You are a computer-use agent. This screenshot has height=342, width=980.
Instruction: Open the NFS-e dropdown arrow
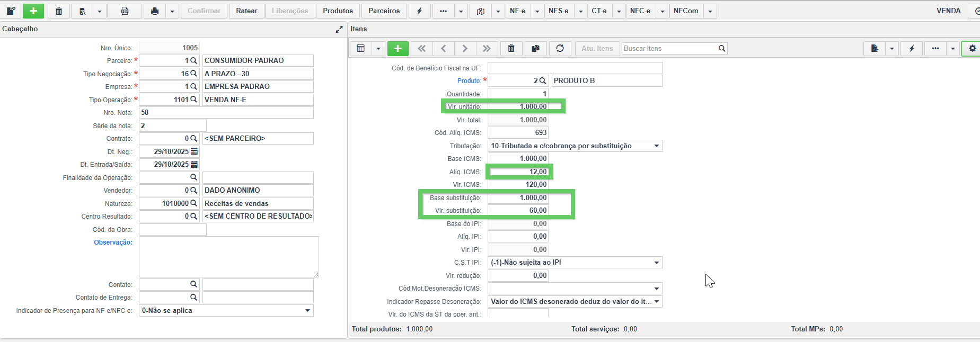coord(580,11)
